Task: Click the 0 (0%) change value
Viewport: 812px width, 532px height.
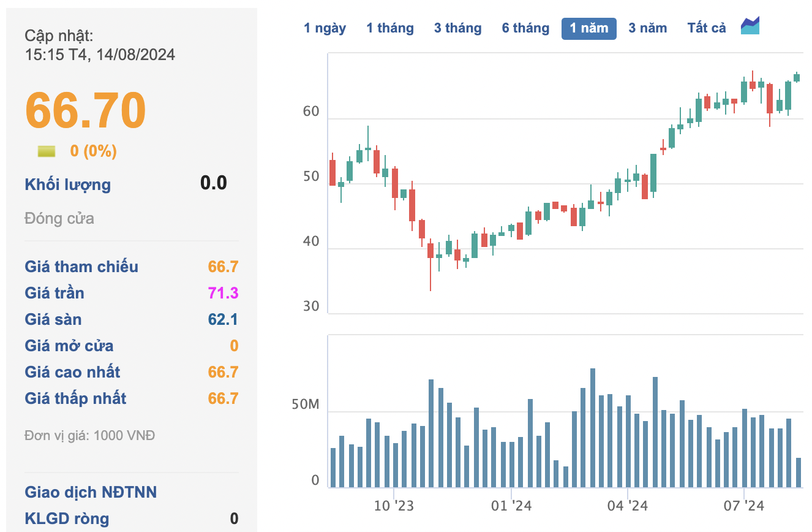Action: [x=93, y=151]
